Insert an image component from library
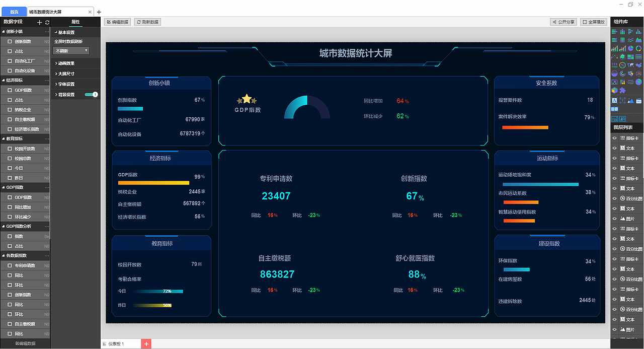 [630, 100]
